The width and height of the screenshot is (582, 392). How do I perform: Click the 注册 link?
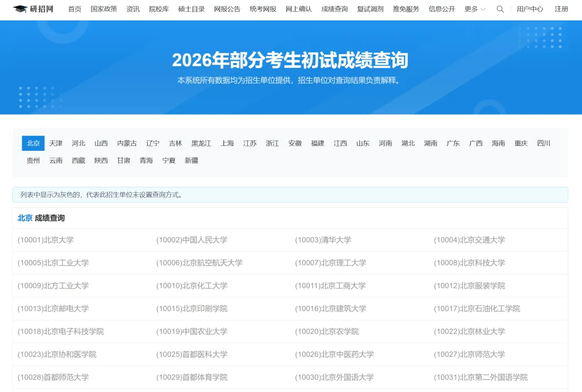[x=561, y=9]
